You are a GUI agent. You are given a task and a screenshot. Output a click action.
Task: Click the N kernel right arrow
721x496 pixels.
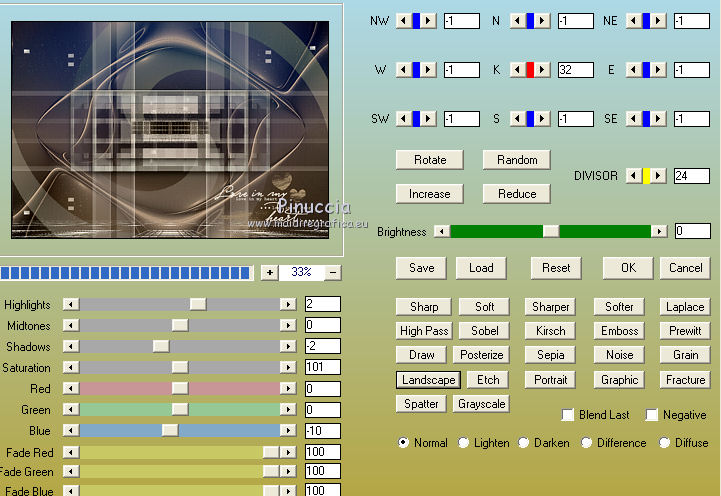[542, 21]
